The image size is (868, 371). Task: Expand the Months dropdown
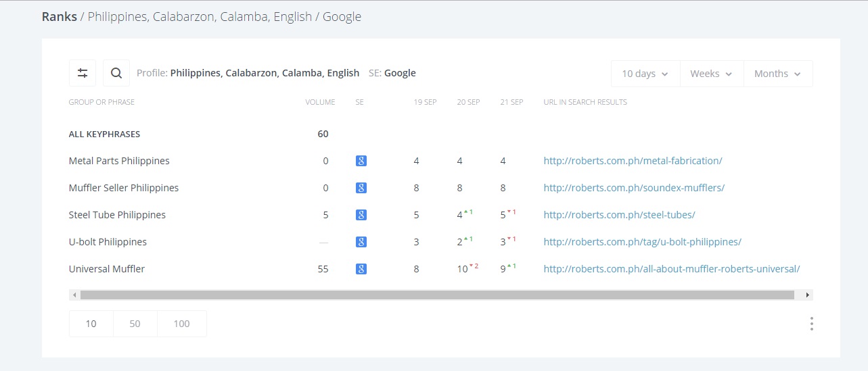pyautogui.click(x=778, y=74)
